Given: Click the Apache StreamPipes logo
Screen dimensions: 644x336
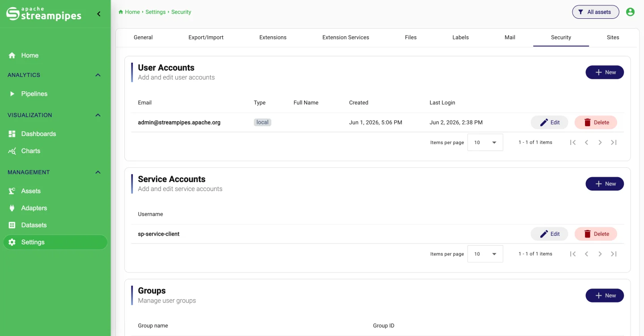Looking at the screenshot, I should click(x=44, y=14).
